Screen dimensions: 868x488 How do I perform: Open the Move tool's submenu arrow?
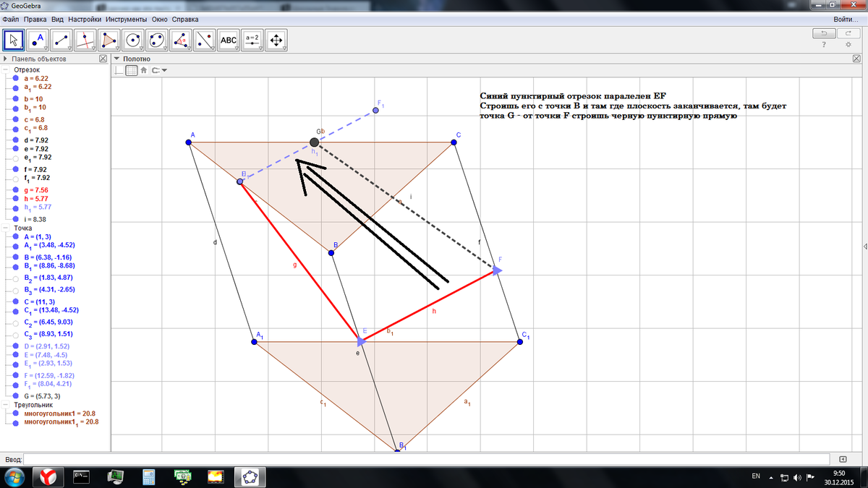pos(23,48)
